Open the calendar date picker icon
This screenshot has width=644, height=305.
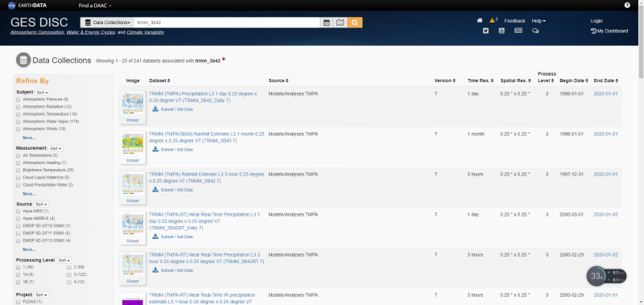pyautogui.click(x=327, y=23)
